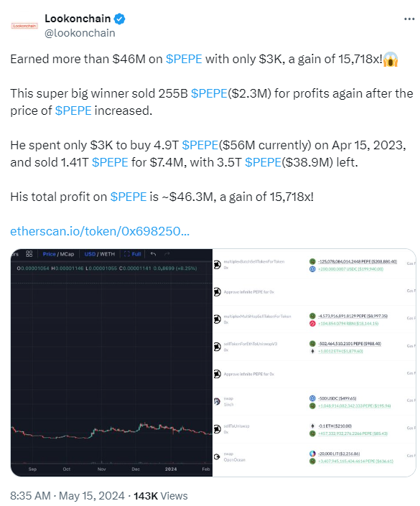420x506 pixels.
Task: Switch chart denomination to WETH
Action: (x=107, y=254)
